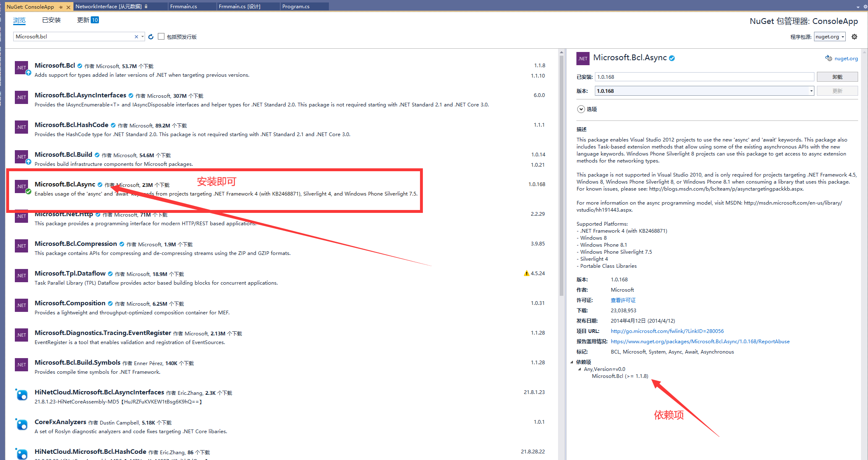Click the verified checkmark beside Microsoft.Bcl.HashCode
This screenshot has height=460, width=868.
pyautogui.click(x=113, y=125)
